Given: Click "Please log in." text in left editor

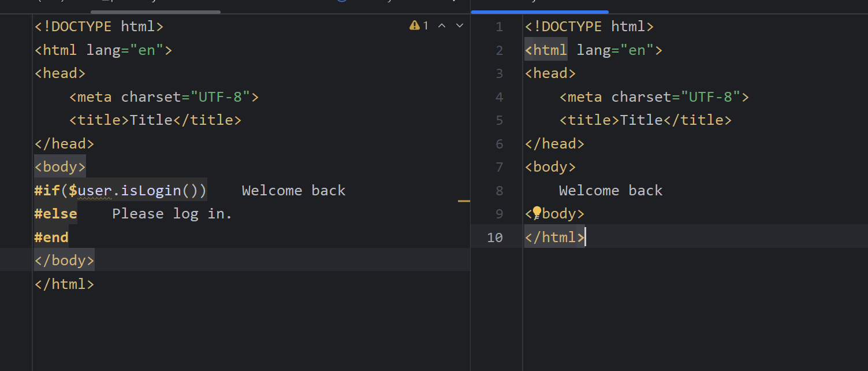Looking at the screenshot, I should [172, 214].
